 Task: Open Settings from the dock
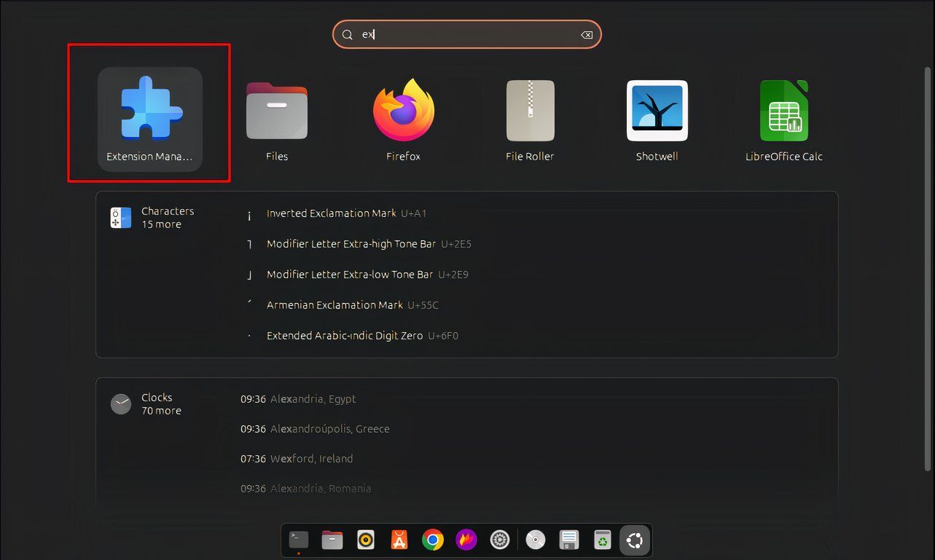(499, 540)
